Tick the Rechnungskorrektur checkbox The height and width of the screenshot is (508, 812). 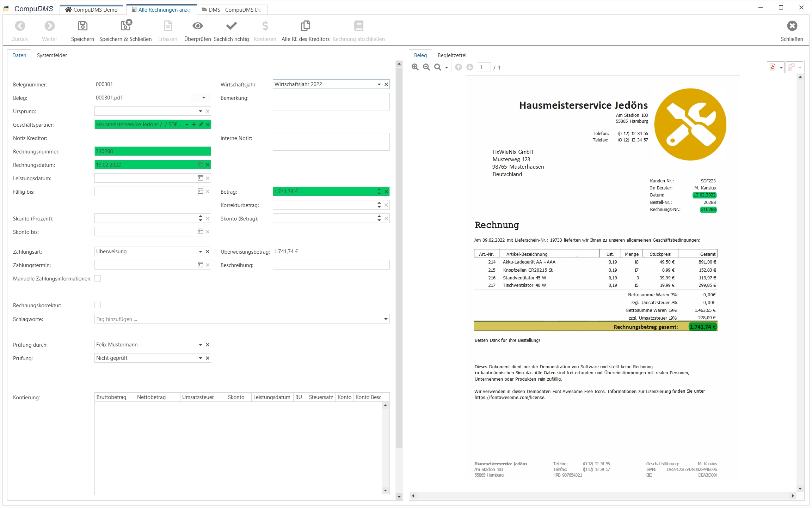98,305
